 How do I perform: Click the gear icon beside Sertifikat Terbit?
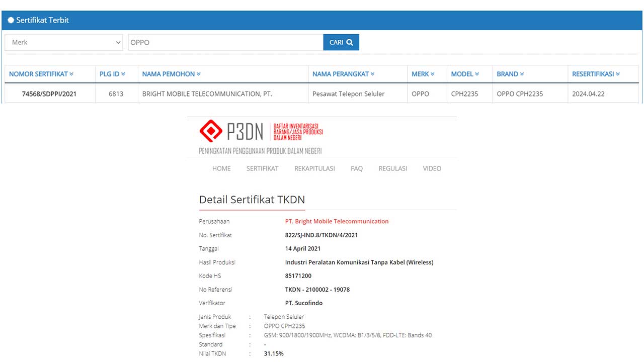[11, 20]
